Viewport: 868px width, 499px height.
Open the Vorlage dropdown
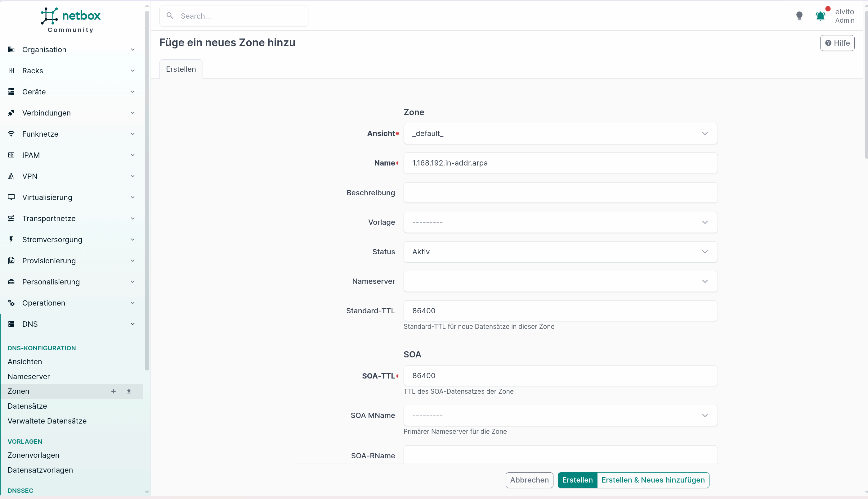click(x=560, y=222)
